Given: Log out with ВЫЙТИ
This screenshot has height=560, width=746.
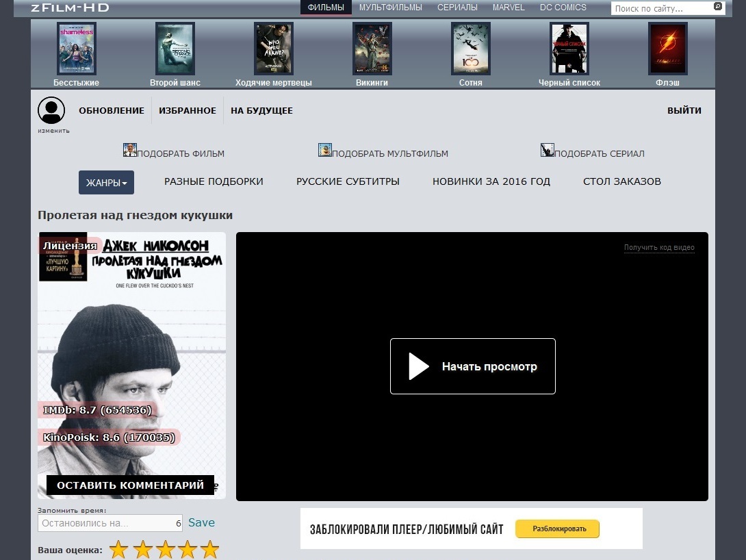Looking at the screenshot, I should pos(684,110).
